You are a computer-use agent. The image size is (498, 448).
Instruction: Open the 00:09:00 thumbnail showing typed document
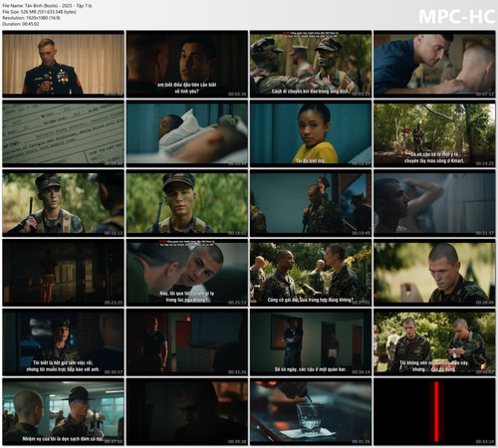point(63,133)
